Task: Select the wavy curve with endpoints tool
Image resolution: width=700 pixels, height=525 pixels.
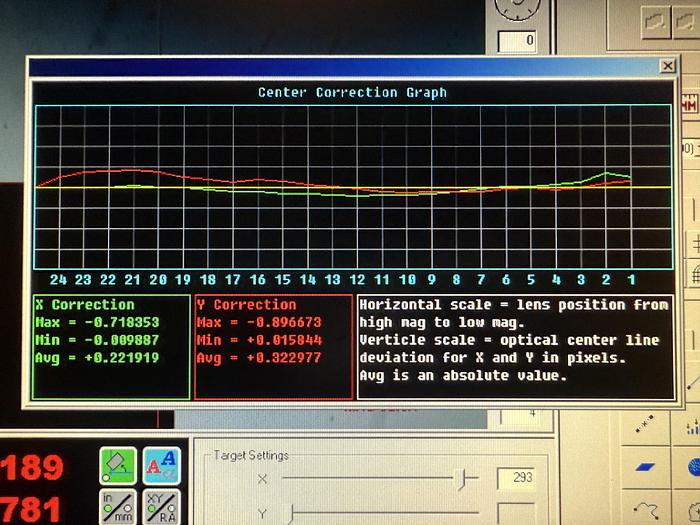Action: (x=646, y=510)
